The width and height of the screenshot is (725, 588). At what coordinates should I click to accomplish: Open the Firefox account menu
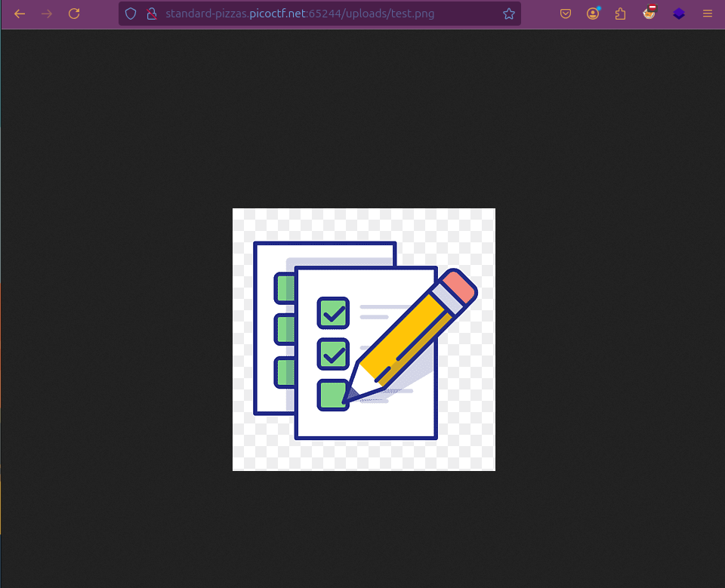click(593, 14)
